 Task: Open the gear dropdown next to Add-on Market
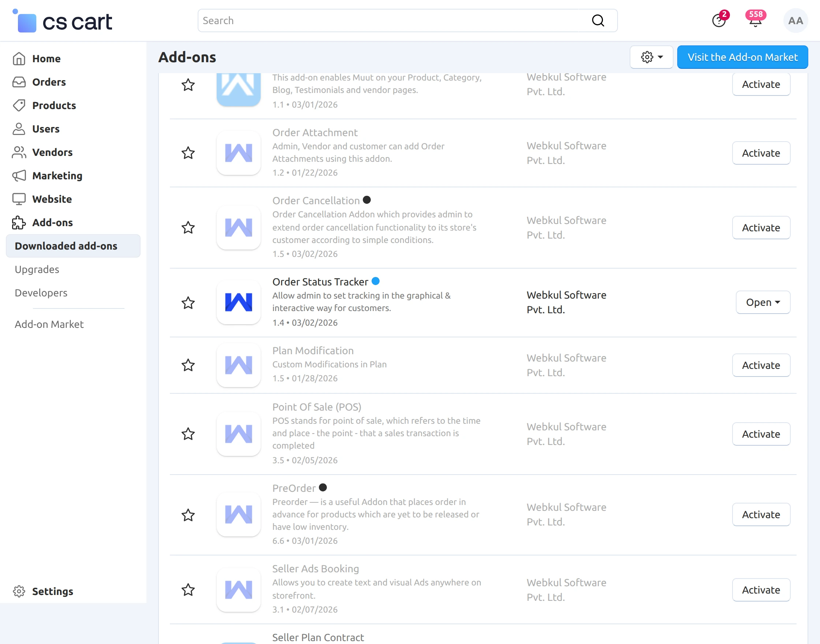coord(651,57)
